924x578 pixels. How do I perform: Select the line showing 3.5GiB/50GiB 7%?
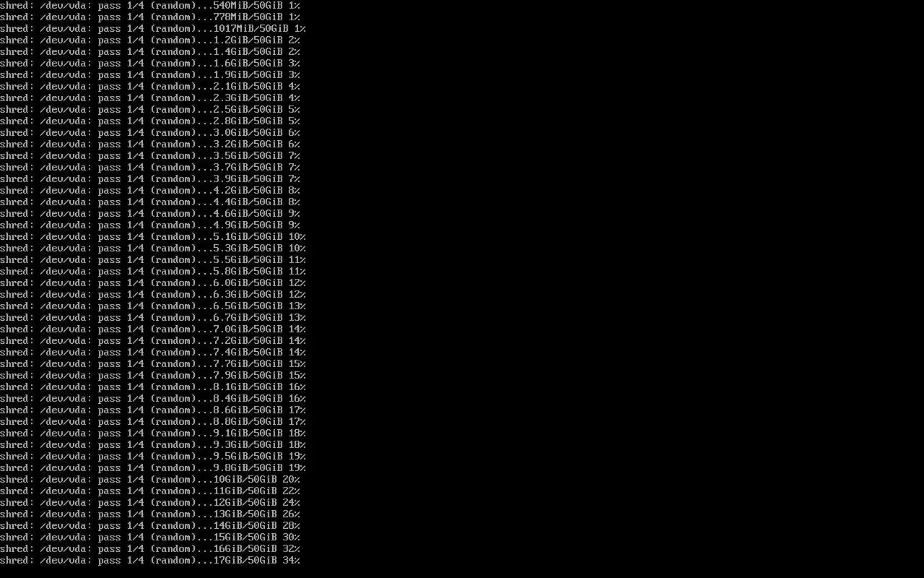click(150, 155)
